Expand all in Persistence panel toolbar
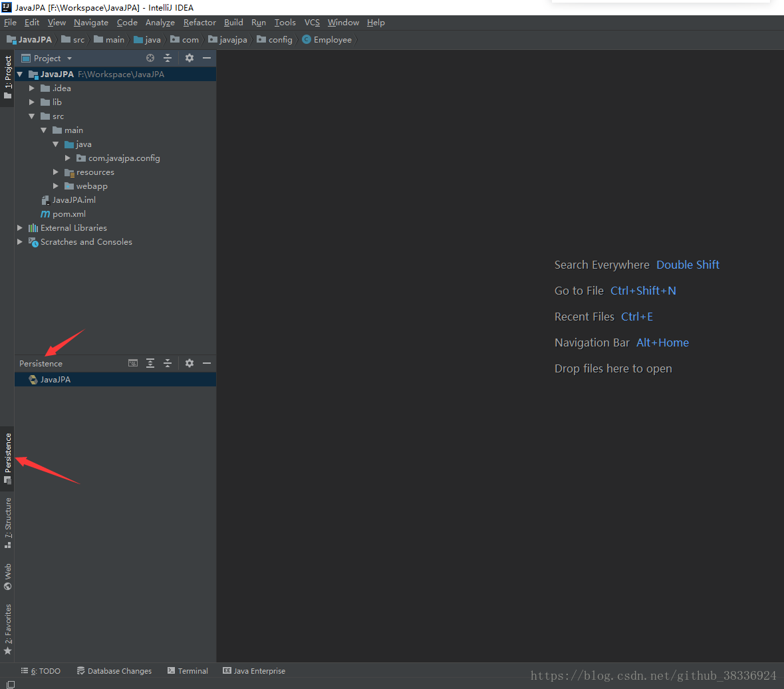 pos(150,363)
